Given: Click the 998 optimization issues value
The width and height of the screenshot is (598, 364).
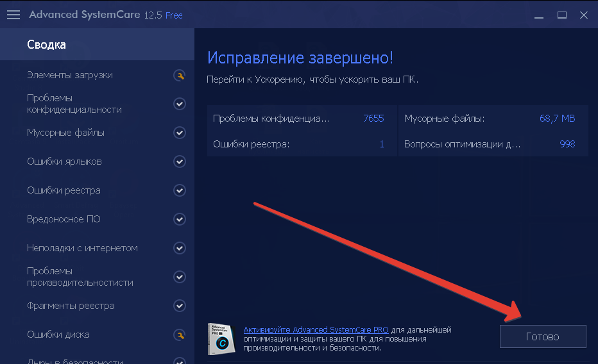Looking at the screenshot, I should tap(567, 144).
